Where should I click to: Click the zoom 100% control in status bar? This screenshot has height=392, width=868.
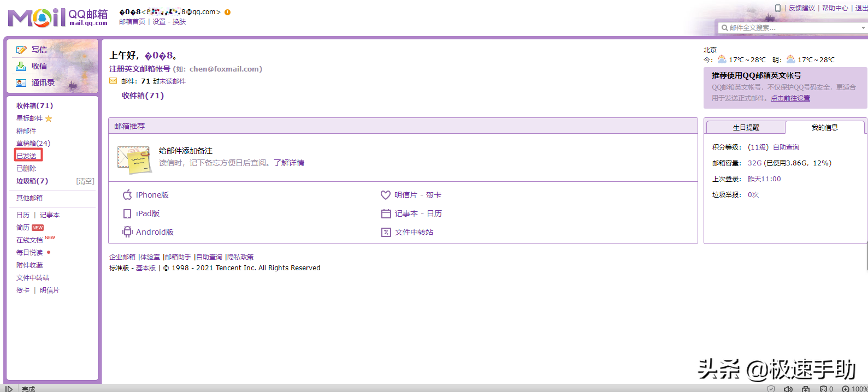pyautogui.click(x=855, y=389)
